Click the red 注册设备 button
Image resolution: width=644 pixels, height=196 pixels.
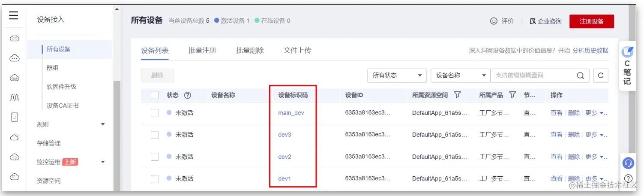592,21
